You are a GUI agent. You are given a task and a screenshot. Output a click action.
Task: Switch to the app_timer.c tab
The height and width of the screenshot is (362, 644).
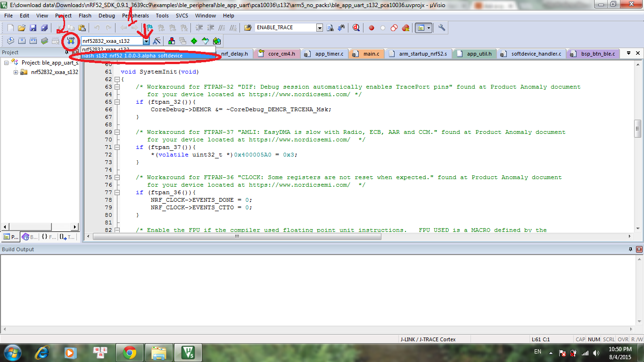(x=324, y=54)
